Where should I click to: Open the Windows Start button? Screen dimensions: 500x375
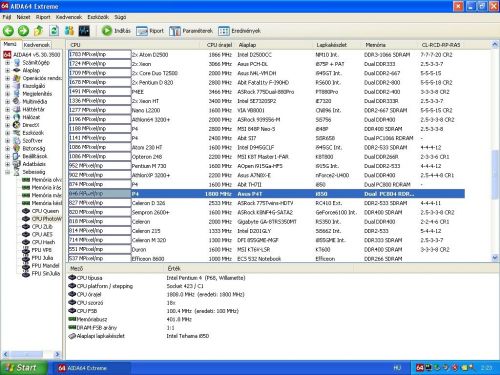(x=23, y=368)
